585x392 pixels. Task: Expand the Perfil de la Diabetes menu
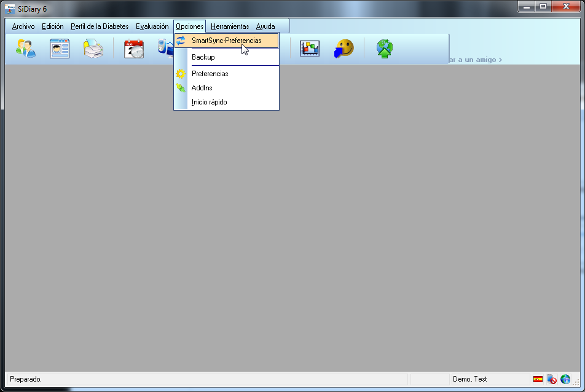tap(100, 26)
